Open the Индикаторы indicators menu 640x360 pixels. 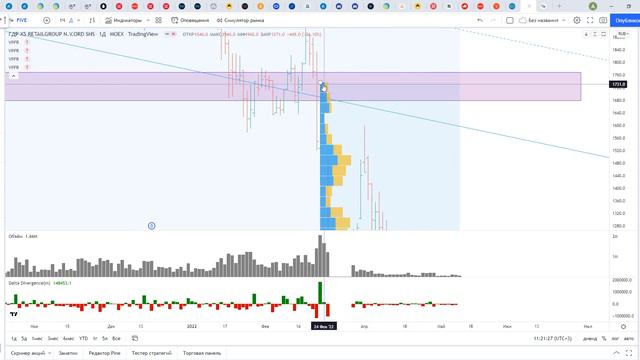pos(124,20)
